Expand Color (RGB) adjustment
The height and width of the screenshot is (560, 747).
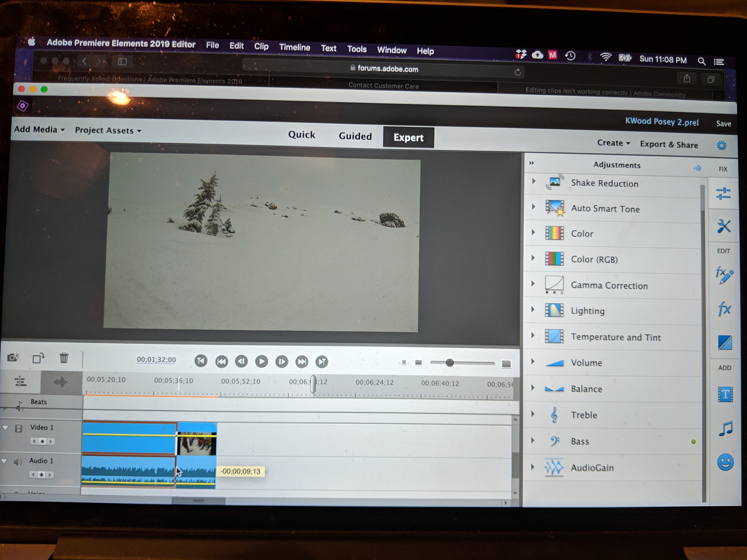(x=533, y=258)
